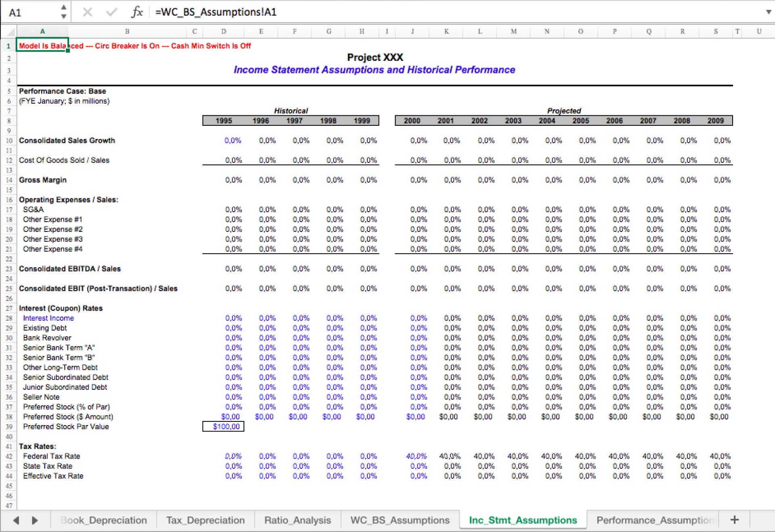This screenshot has height=532, width=775.
Task: Select column D header
Action: 224,31
